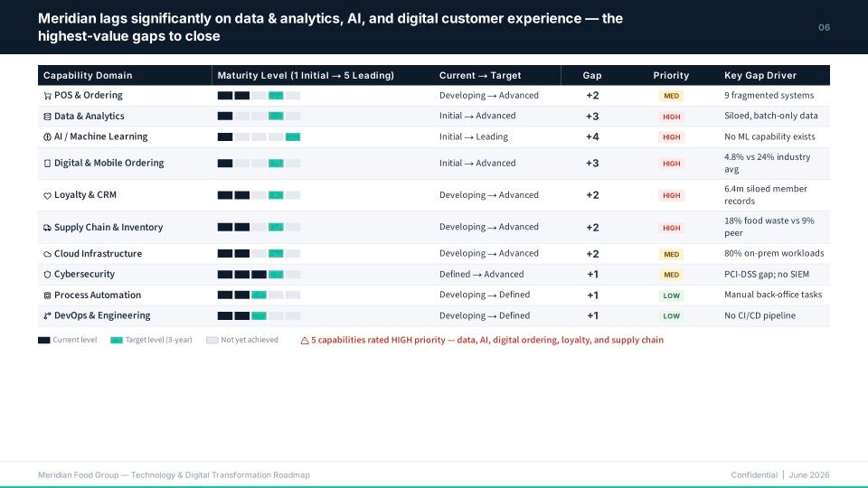Click the dark Current level legend swatch

(43, 341)
